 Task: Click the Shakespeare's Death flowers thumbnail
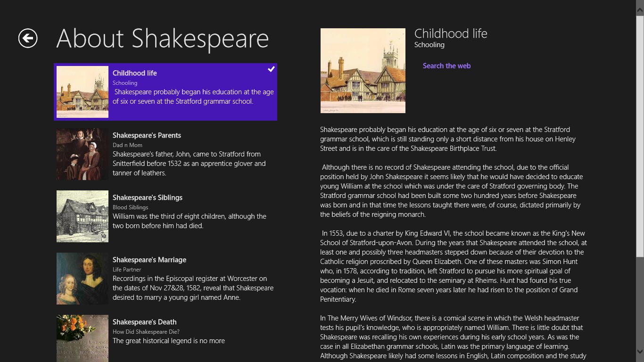(83, 338)
